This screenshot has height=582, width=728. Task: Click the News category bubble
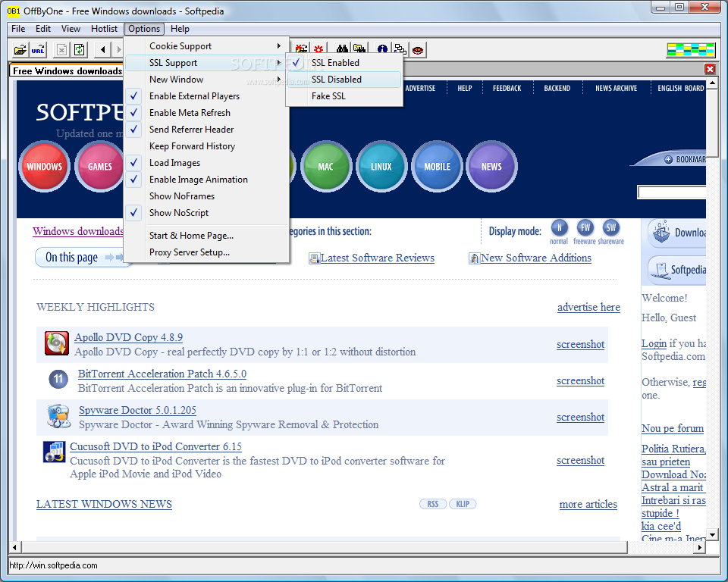click(491, 167)
